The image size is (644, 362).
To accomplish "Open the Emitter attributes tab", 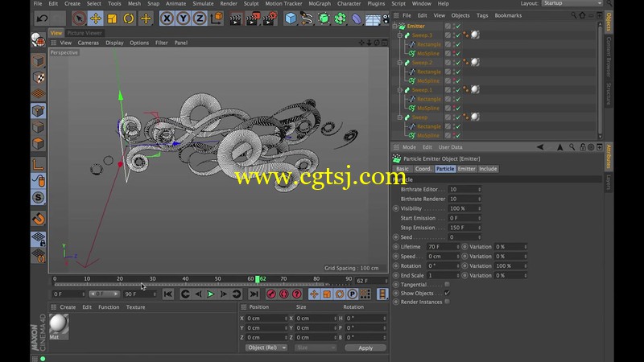I will point(466,169).
